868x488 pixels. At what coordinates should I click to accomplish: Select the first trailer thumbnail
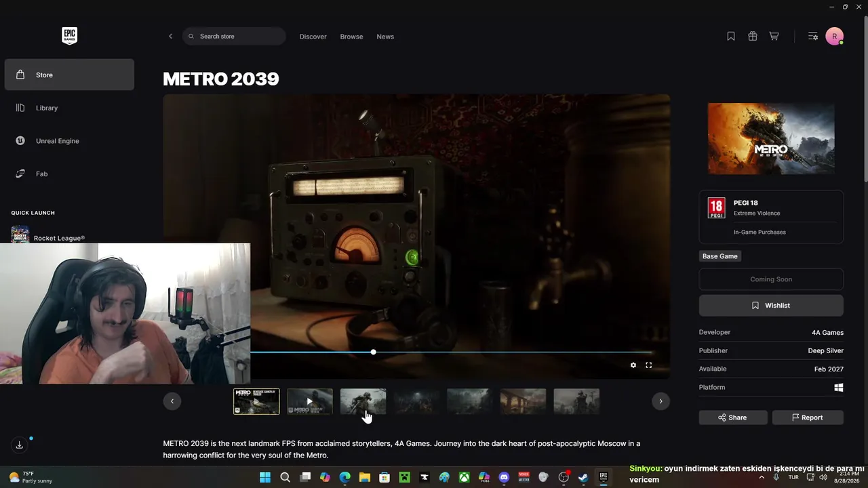click(256, 401)
